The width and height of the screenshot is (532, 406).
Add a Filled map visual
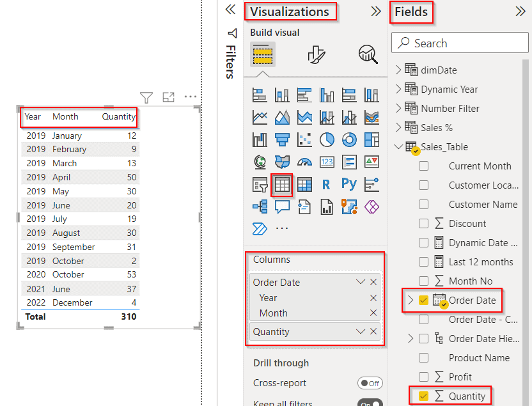pos(282,162)
